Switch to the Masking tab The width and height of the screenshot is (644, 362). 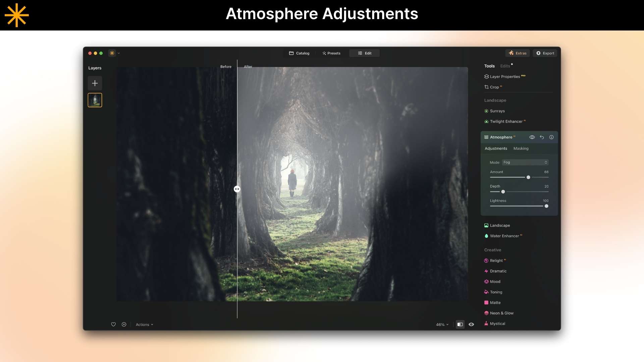click(x=521, y=148)
